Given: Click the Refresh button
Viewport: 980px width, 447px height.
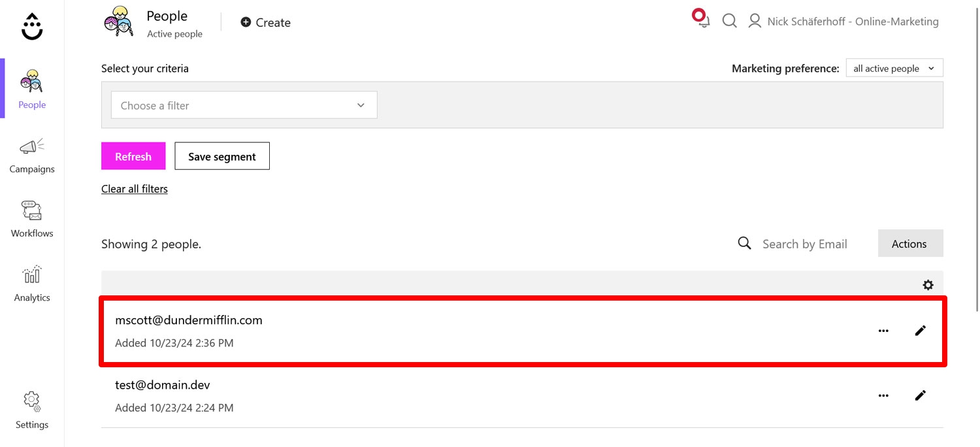Looking at the screenshot, I should (x=133, y=156).
